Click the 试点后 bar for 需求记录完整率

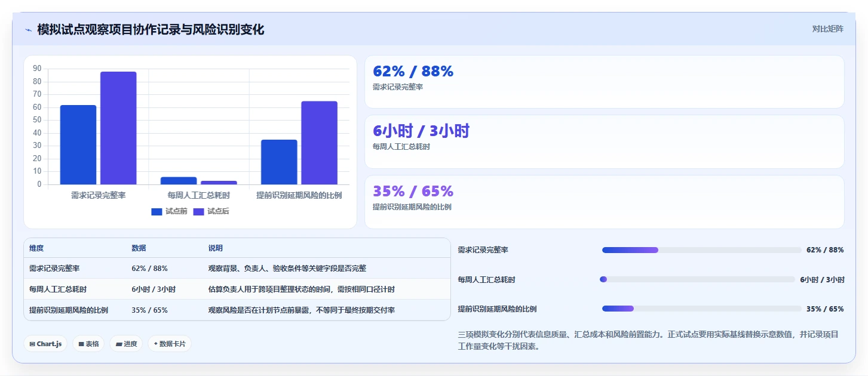(118, 128)
